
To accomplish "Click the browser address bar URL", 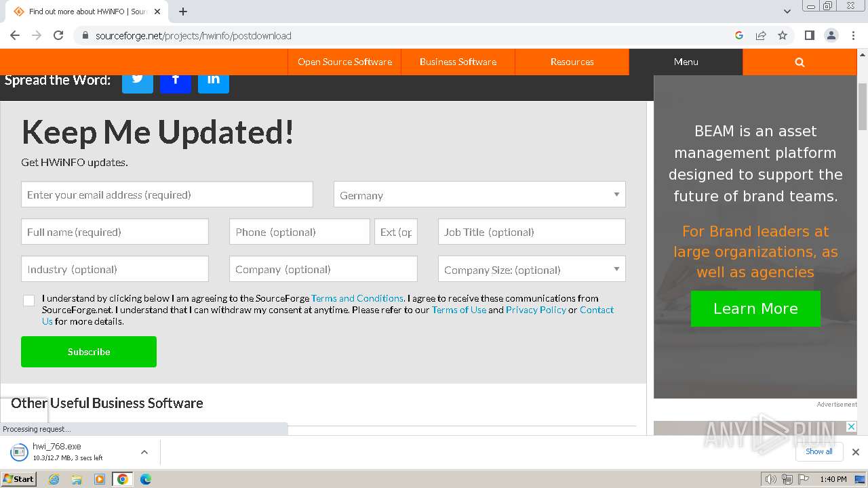I will (193, 35).
